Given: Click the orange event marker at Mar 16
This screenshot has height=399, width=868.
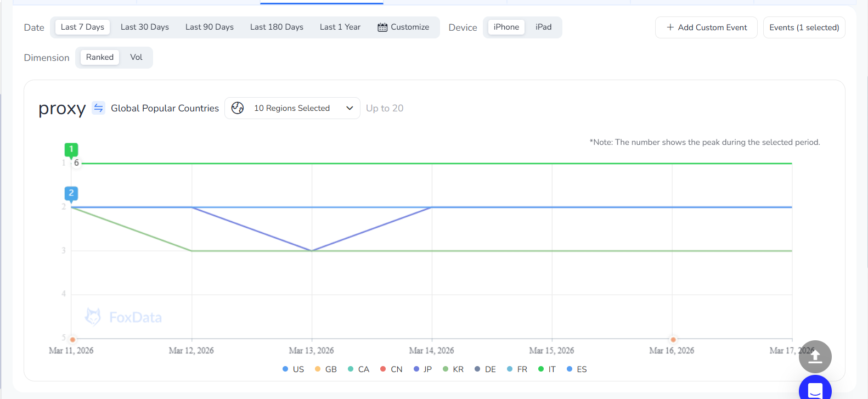Looking at the screenshot, I should coord(673,339).
